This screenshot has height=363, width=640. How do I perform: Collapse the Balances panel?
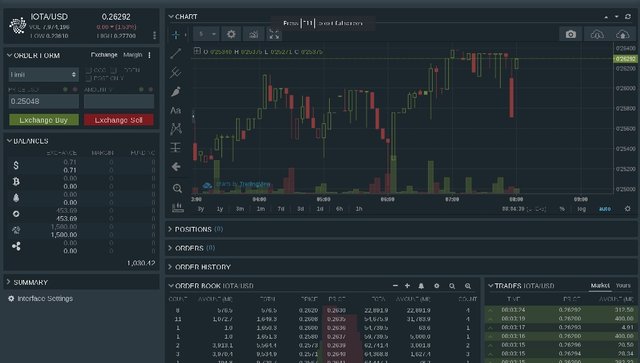click(x=9, y=141)
